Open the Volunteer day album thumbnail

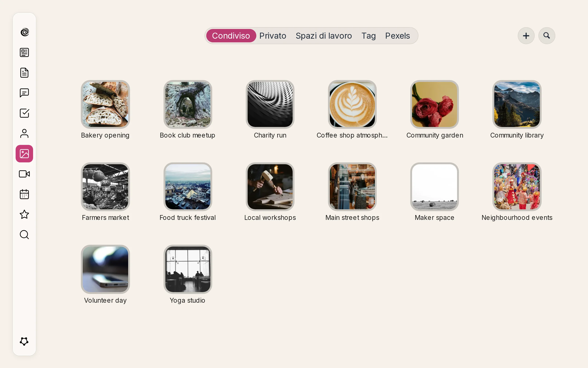tap(105, 269)
